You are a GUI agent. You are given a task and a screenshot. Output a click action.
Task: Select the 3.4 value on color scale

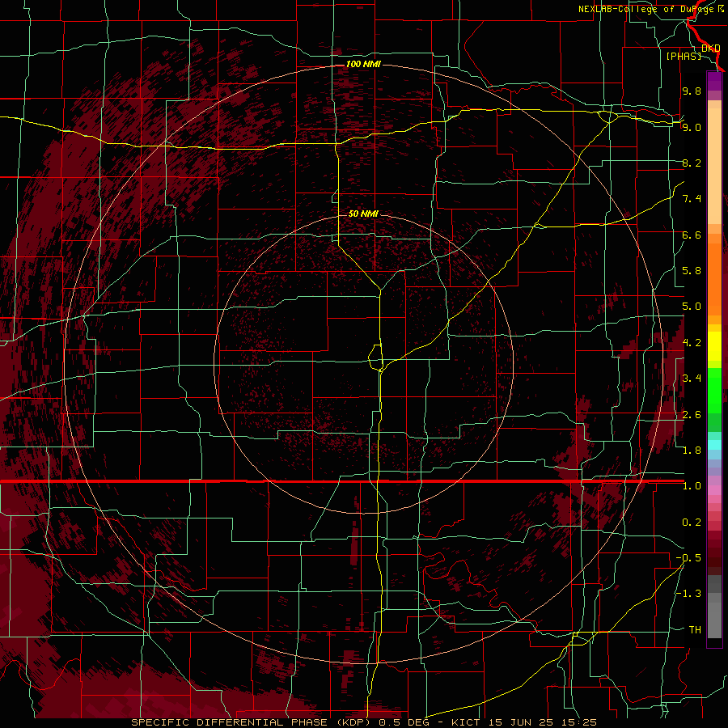[692, 379]
